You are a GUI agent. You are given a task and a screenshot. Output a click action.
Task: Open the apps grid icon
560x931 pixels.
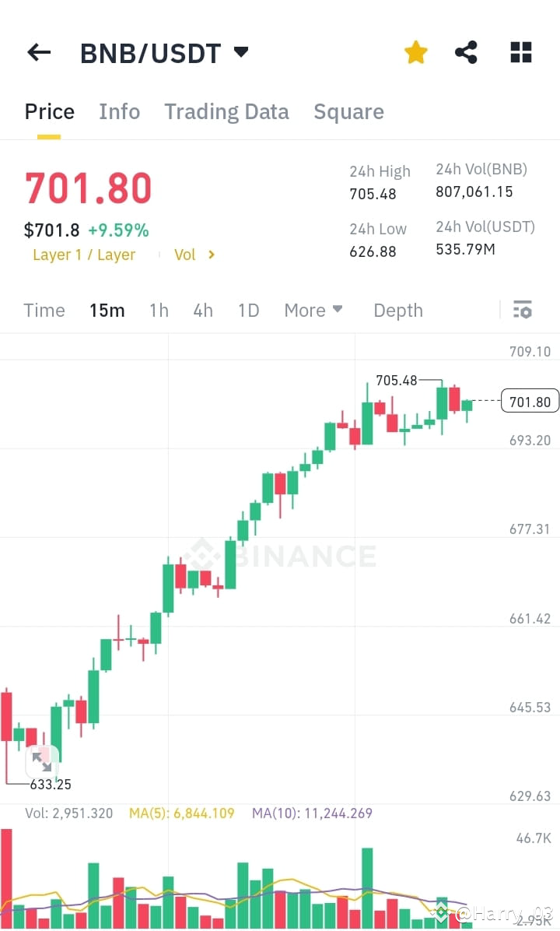pos(520,52)
